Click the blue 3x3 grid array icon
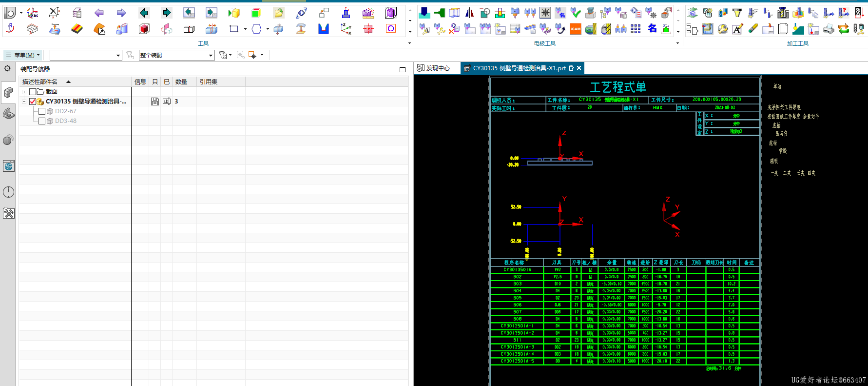Viewport: 868px width, 386px height. [636, 29]
